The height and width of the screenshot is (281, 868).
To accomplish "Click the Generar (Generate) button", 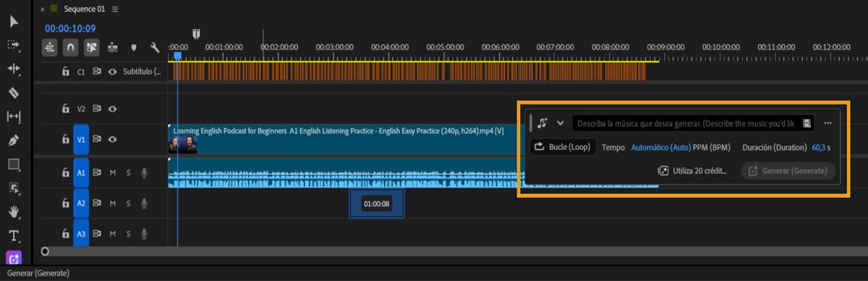I will click(x=788, y=171).
